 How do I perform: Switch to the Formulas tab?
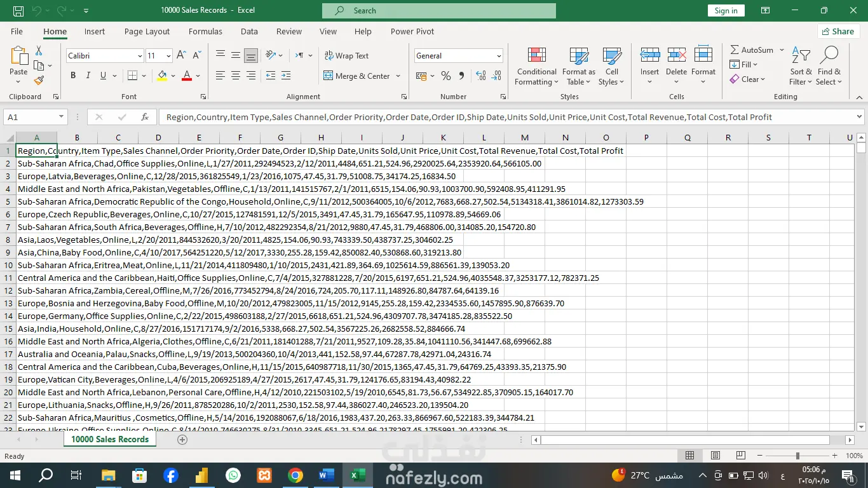(205, 31)
